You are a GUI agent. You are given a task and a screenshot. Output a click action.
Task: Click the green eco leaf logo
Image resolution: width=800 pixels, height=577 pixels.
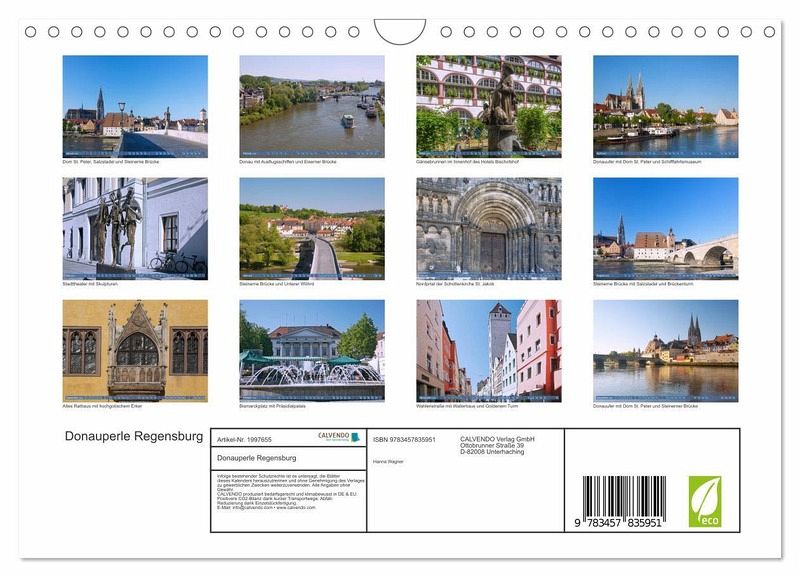point(705,501)
